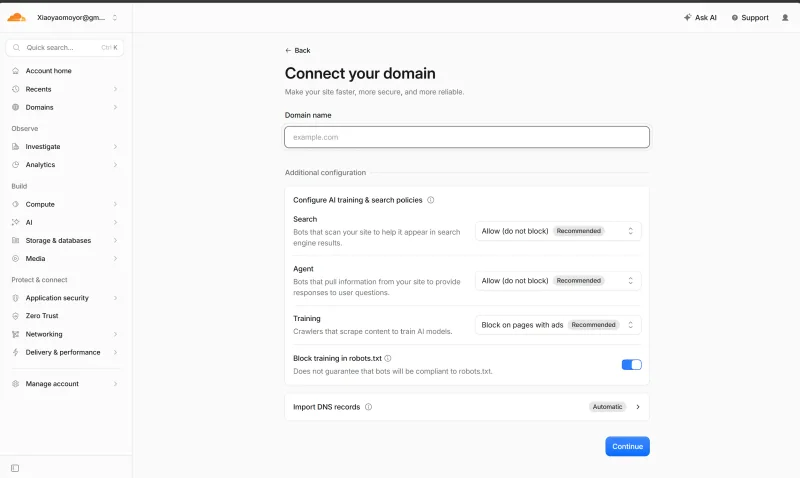This screenshot has width=800, height=478.
Task: Collapse sidebar using bottom panel icon
Action: 15,468
